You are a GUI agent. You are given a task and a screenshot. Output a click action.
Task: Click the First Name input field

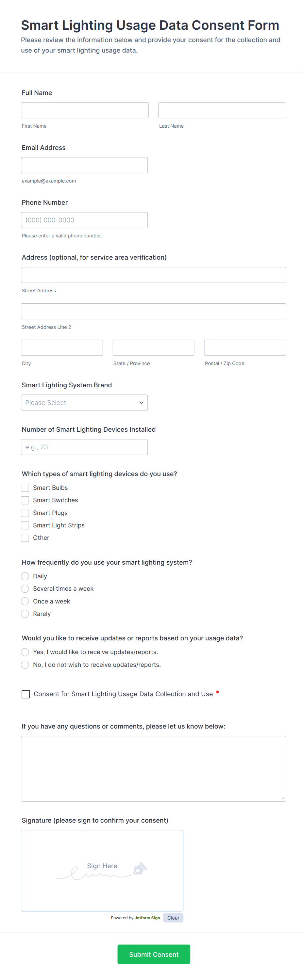(x=84, y=110)
